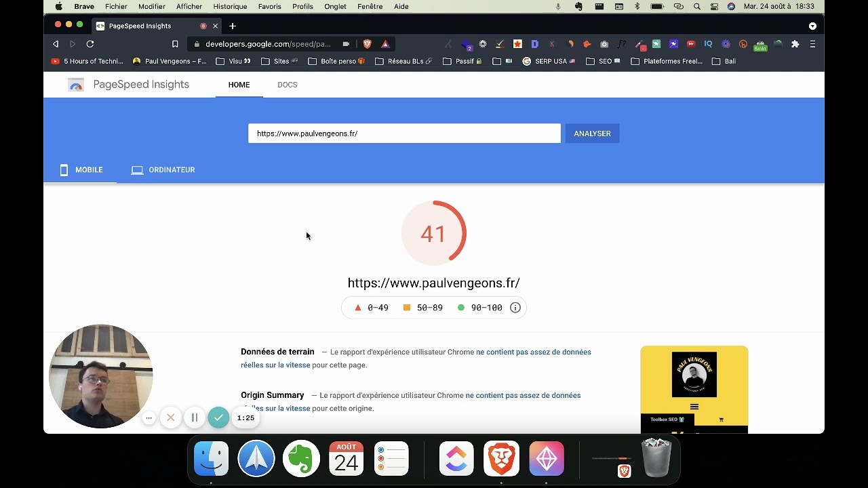Click the ANALYSER button
This screenshot has height=488, width=868.
point(592,134)
